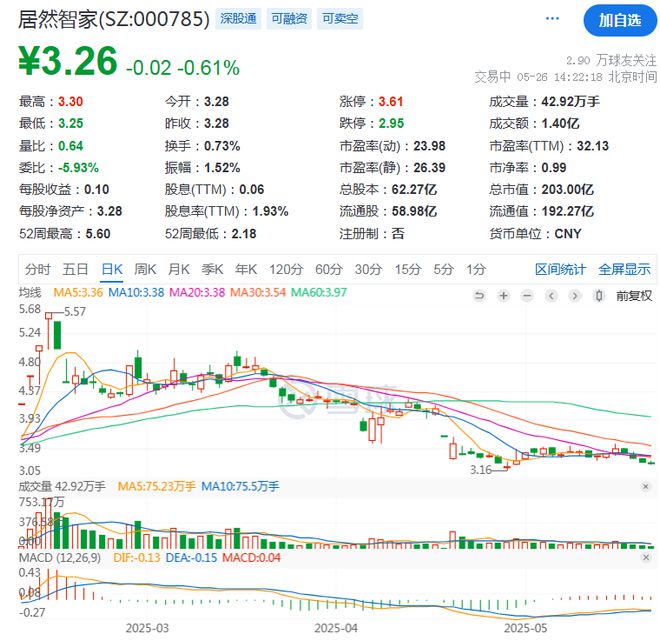Reset chart with the undo arrow icon

point(479,296)
